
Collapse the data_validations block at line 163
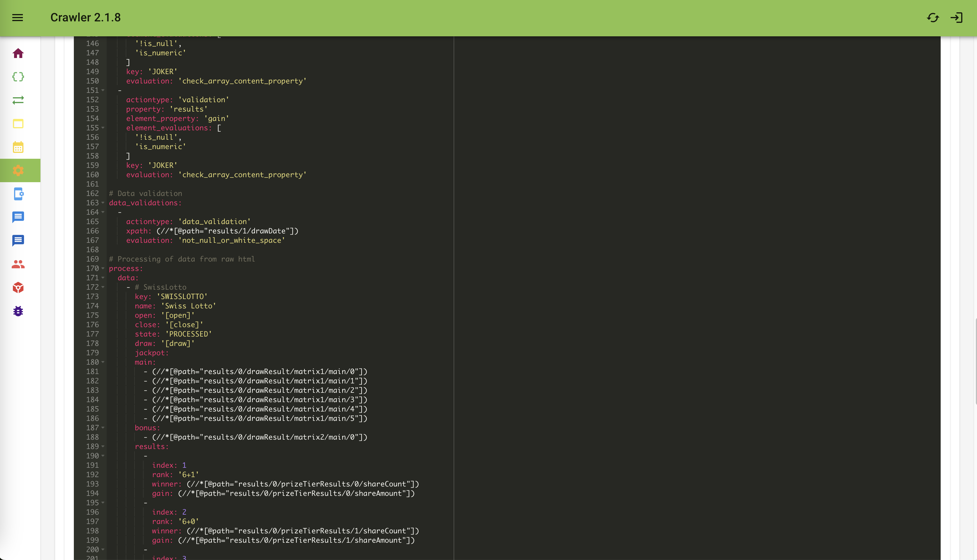point(103,203)
